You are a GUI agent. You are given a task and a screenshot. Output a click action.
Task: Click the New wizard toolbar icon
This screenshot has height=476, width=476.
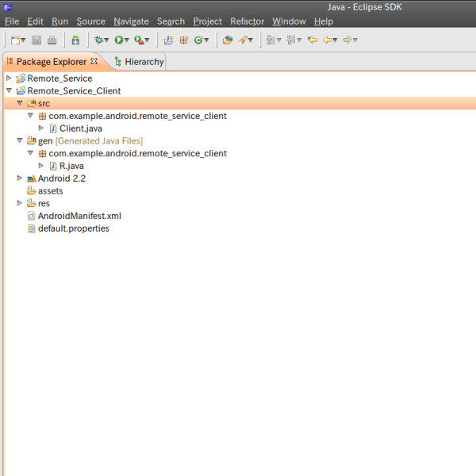coord(15,40)
